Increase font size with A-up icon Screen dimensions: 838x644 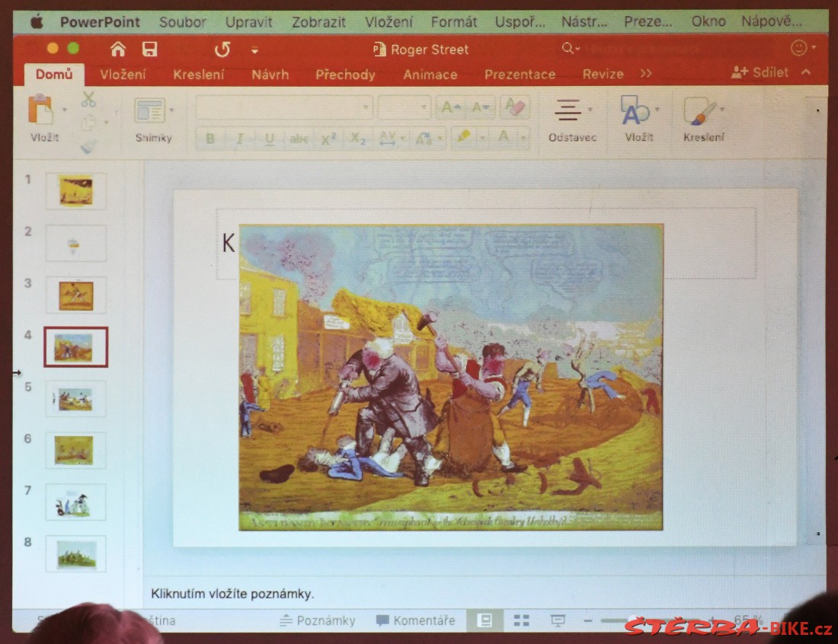(450, 107)
